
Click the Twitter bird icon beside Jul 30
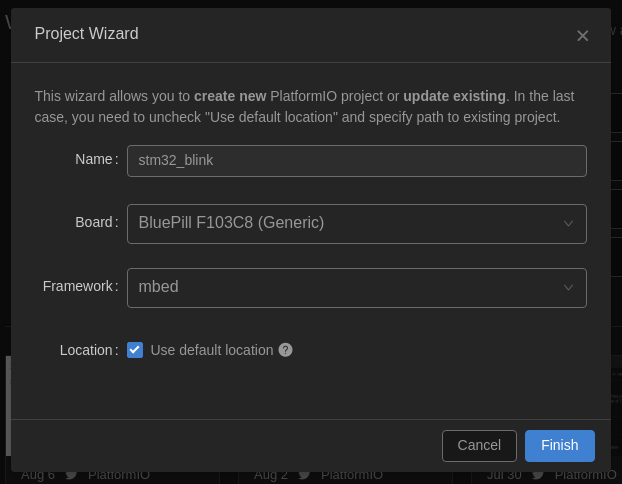pos(538,475)
